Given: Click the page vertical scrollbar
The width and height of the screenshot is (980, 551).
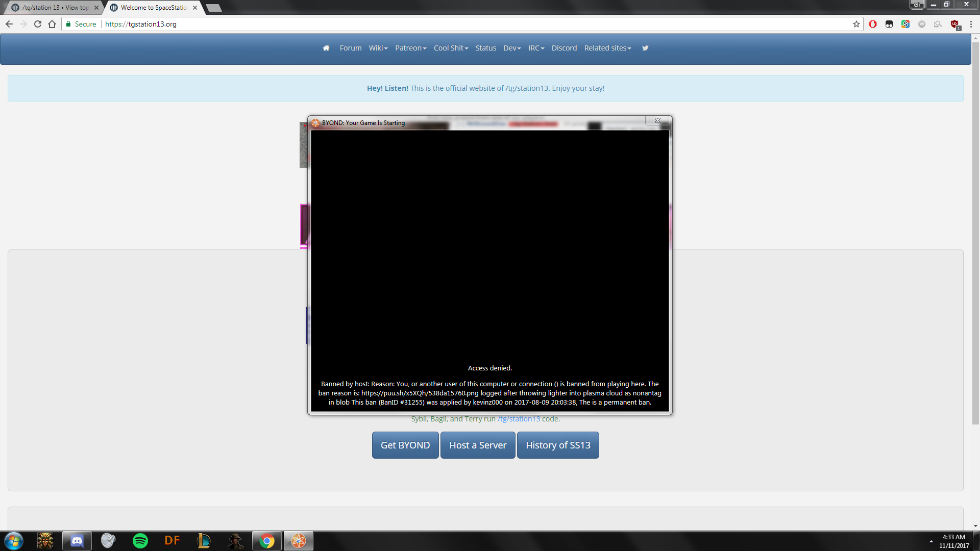Looking at the screenshot, I should pos(975,233).
